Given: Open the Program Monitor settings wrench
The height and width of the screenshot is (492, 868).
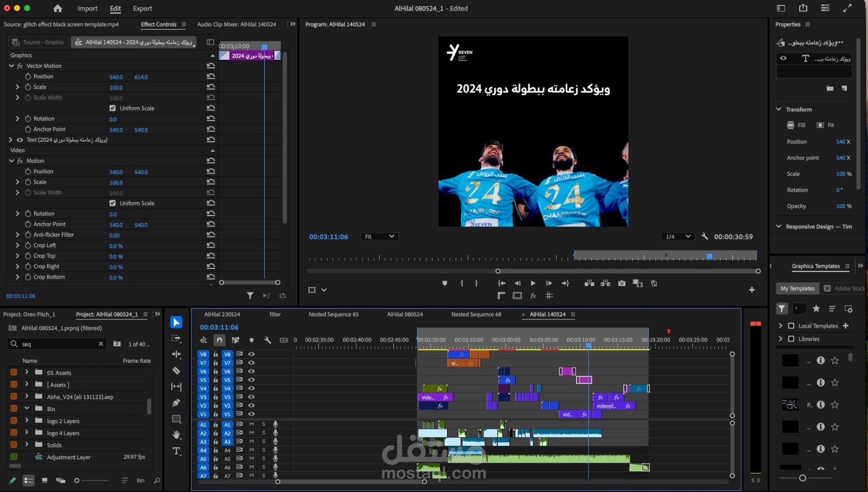Looking at the screenshot, I should tap(705, 237).
